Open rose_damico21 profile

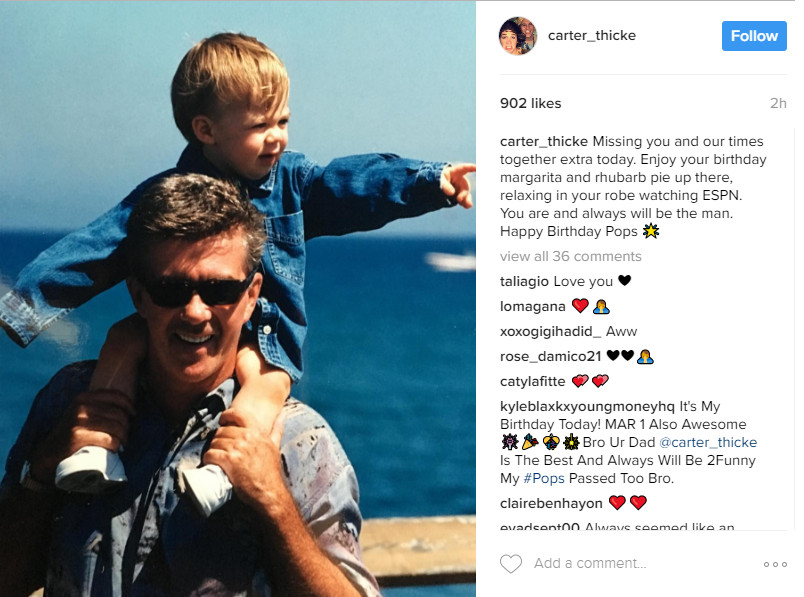pos(550,356)
